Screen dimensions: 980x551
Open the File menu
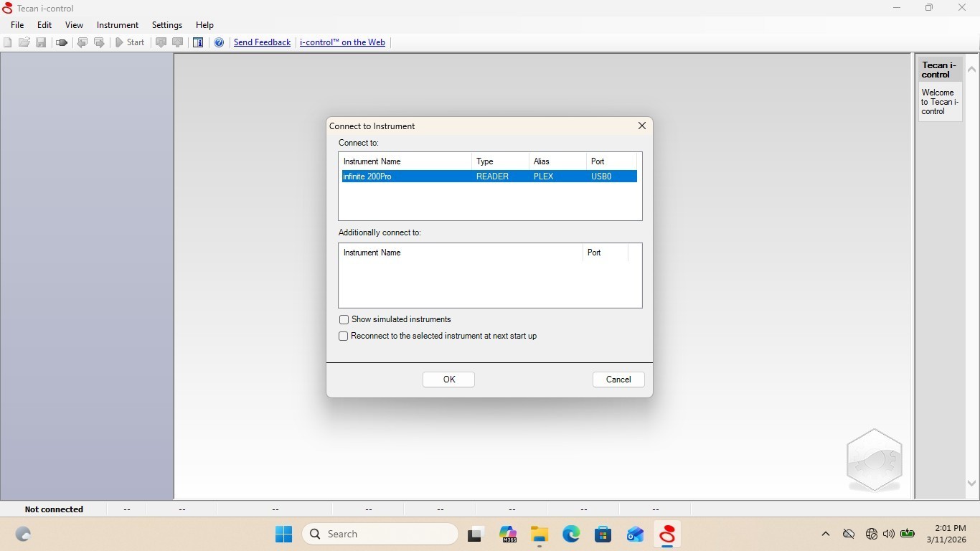tap(17, 24)
